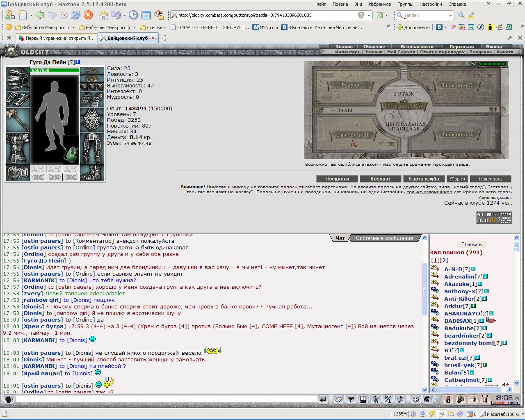Click the только взломщикам link

tap(429, 192)
